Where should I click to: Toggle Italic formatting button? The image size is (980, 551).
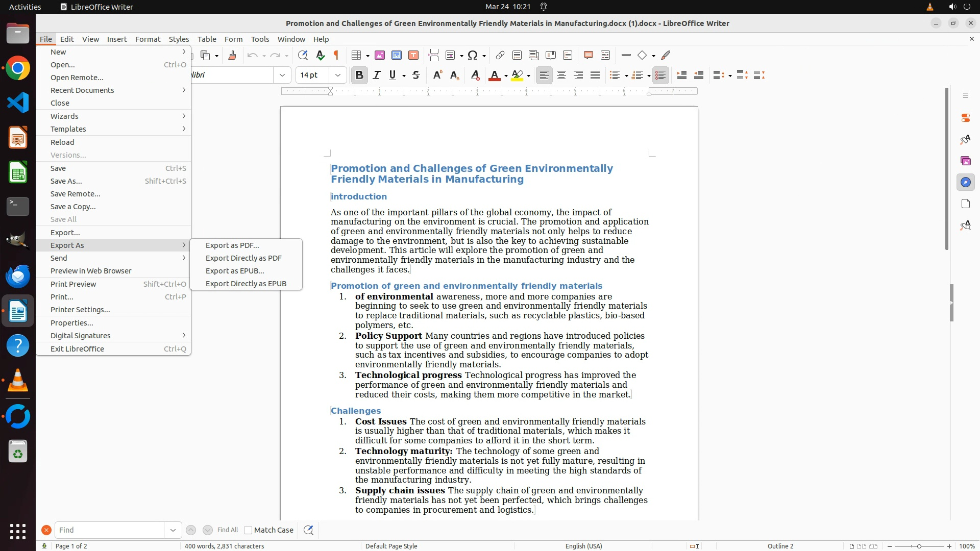click(x=377, y=76)
